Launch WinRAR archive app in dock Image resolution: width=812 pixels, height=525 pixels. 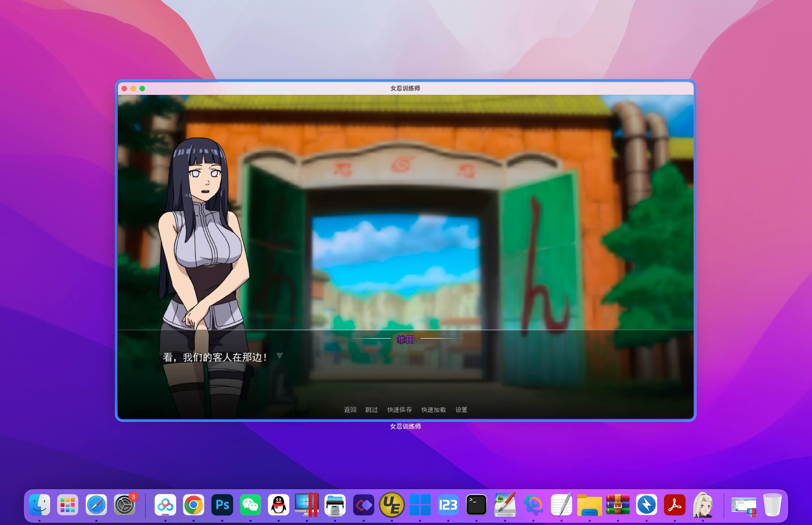[618, 504]
